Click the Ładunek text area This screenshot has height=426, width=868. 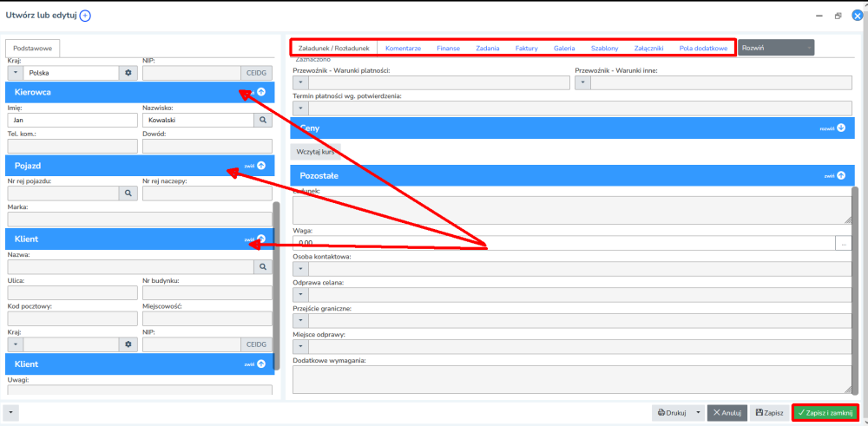coord(572,210)
